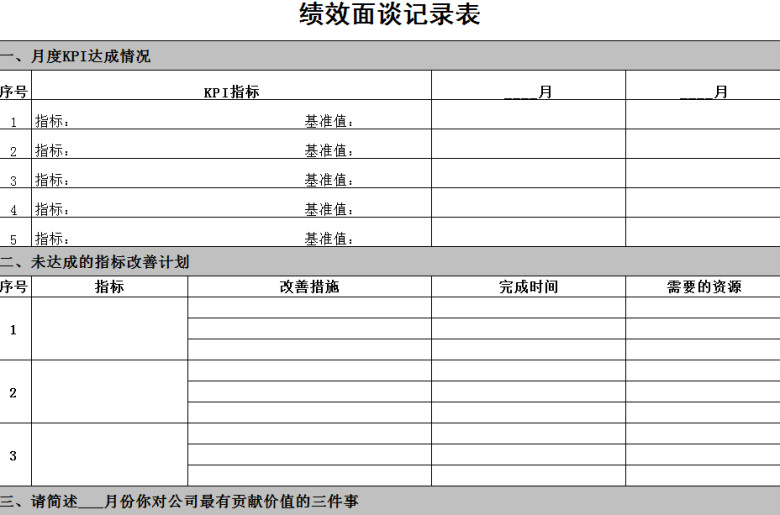Click the first month cell of KPI row 1
The height and width of the screenshot is (515, 780).
(x=528, y=114)
